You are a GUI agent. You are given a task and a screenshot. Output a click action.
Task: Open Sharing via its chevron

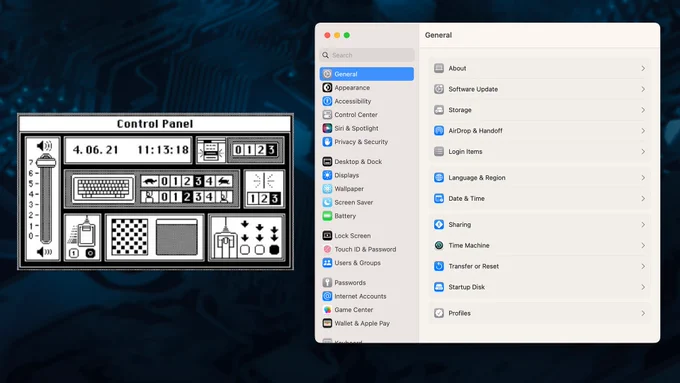[643, 224]
